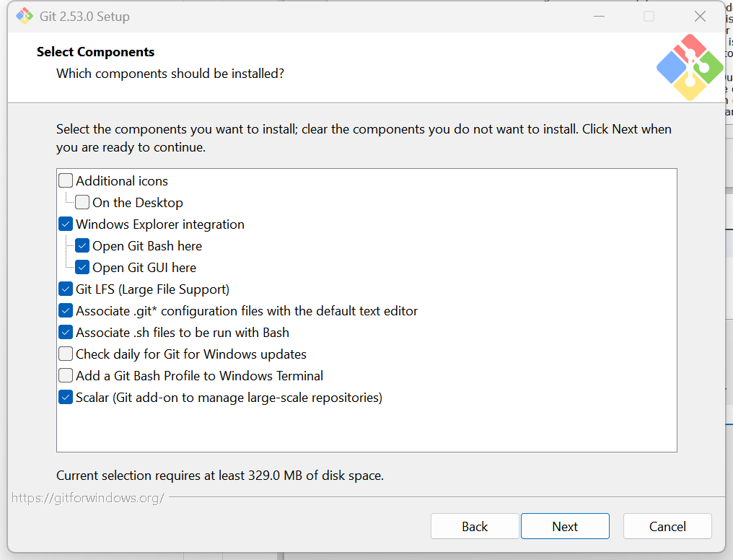Uncheck Windows Explorer integration
The width and height of the screenshot is (733, 560).
66,224
